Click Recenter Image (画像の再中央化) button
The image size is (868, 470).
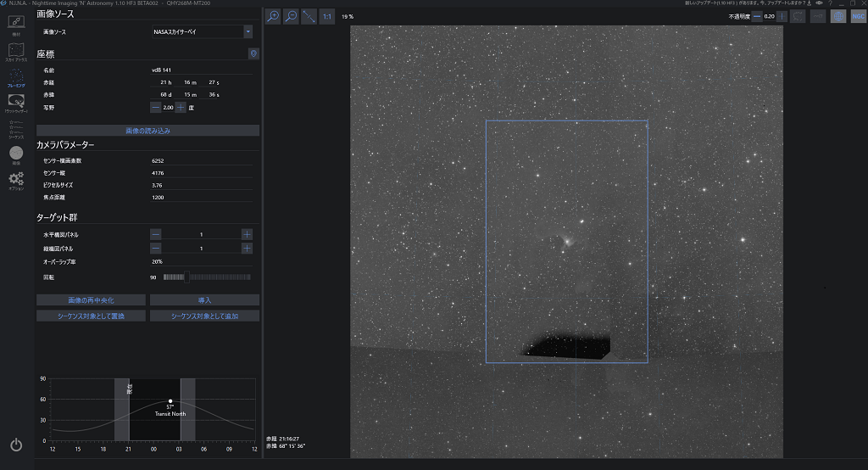pos(91,299)
